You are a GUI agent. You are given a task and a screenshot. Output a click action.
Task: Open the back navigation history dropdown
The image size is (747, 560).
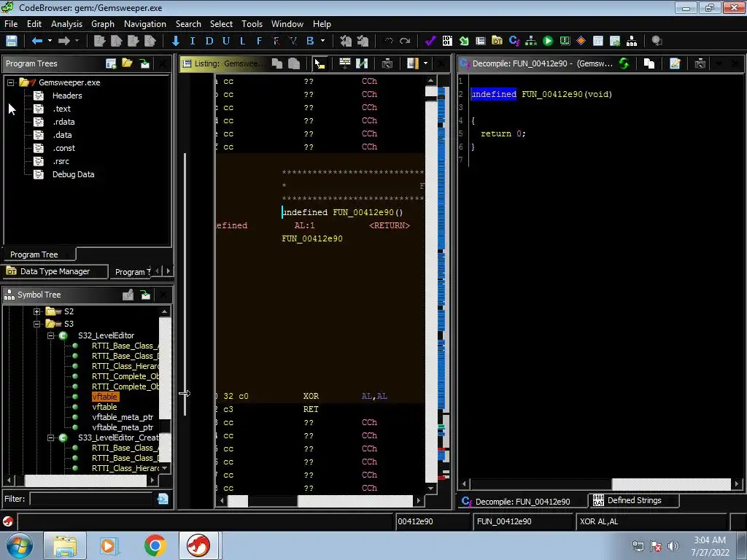[50, 41]
